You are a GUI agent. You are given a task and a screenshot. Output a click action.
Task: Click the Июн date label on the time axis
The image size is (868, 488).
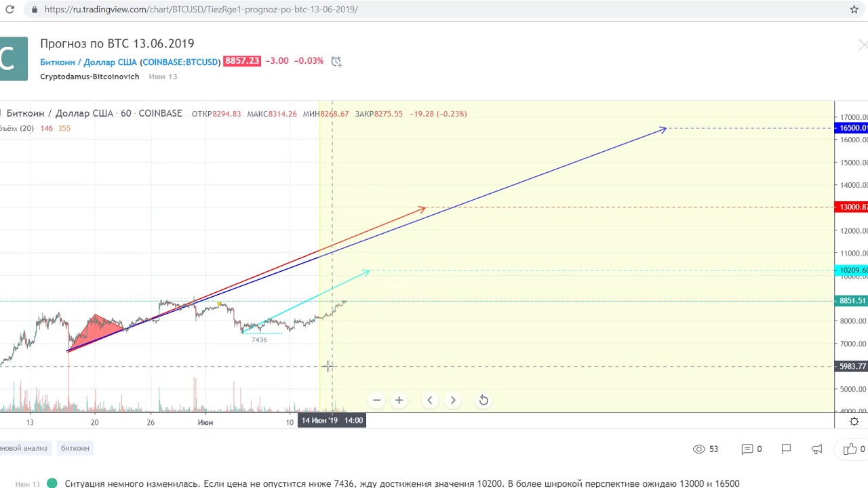(205, 422)
